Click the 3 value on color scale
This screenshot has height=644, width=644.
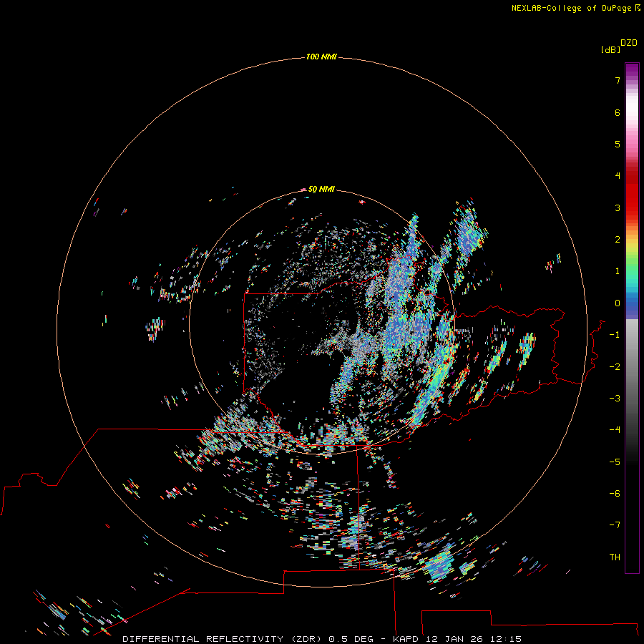[618, 208]
